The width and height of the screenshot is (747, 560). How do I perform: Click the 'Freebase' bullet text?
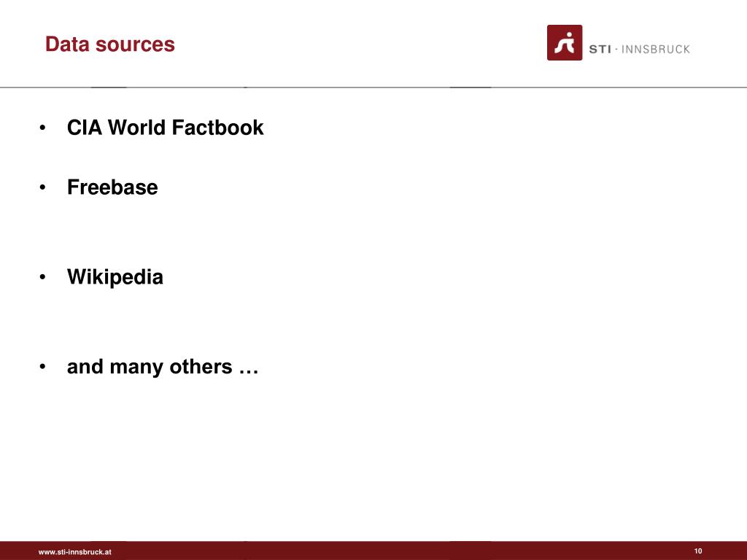click(112, 187)
